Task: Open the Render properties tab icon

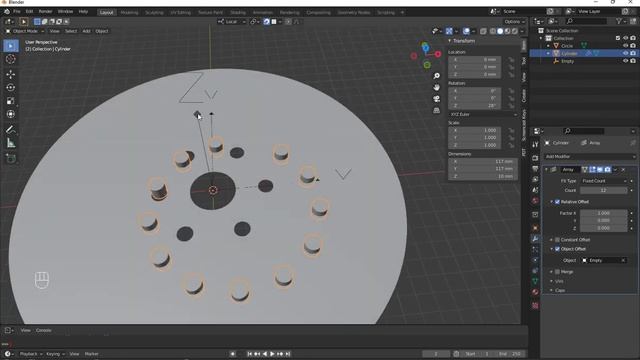Action: point(535,158)
